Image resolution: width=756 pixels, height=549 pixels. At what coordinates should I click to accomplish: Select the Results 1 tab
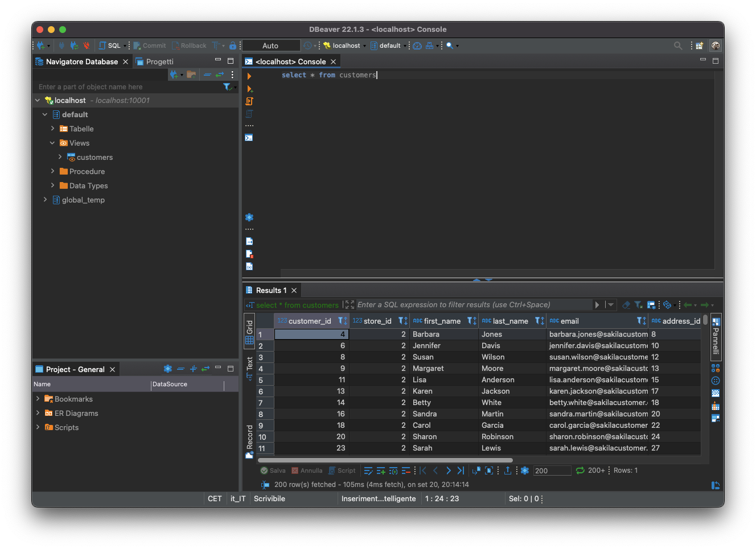(271, 290)
